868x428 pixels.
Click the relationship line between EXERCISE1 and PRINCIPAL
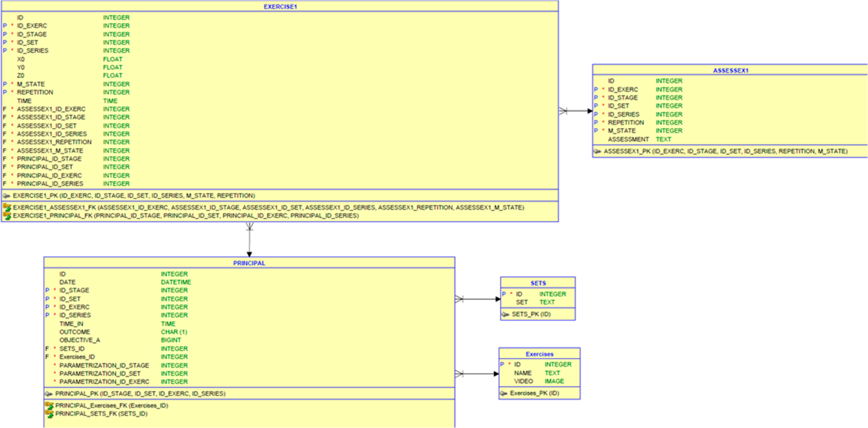[x=249, y=241]
